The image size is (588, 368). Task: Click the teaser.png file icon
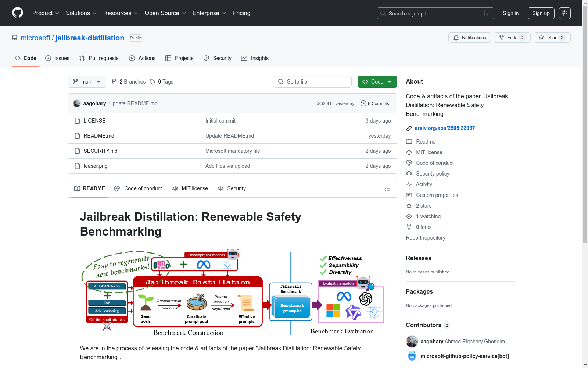pos(77,166)
